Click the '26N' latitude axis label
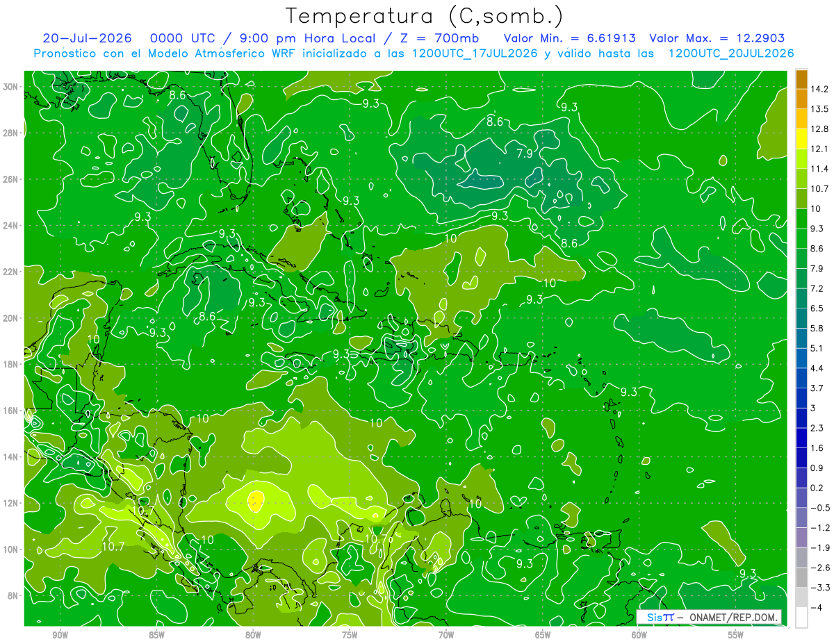This screenshot has width=834, height=644. (x=10, y=179)
